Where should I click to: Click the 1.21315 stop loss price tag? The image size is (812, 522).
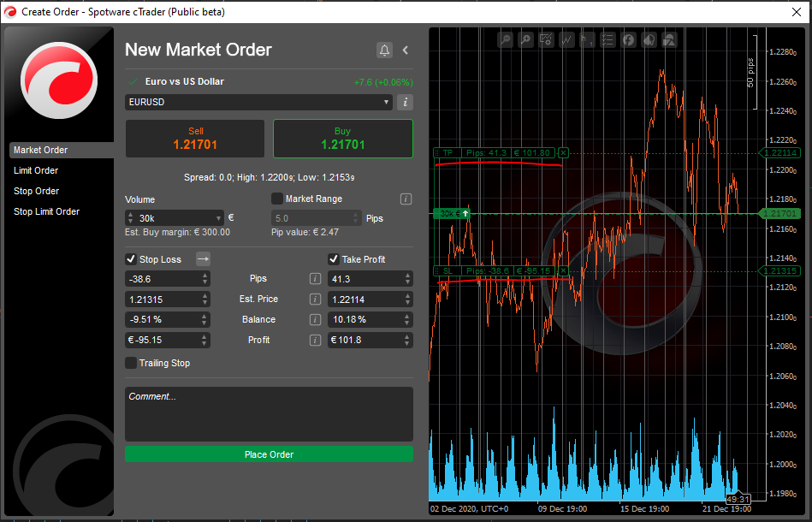tap(779, 270)
